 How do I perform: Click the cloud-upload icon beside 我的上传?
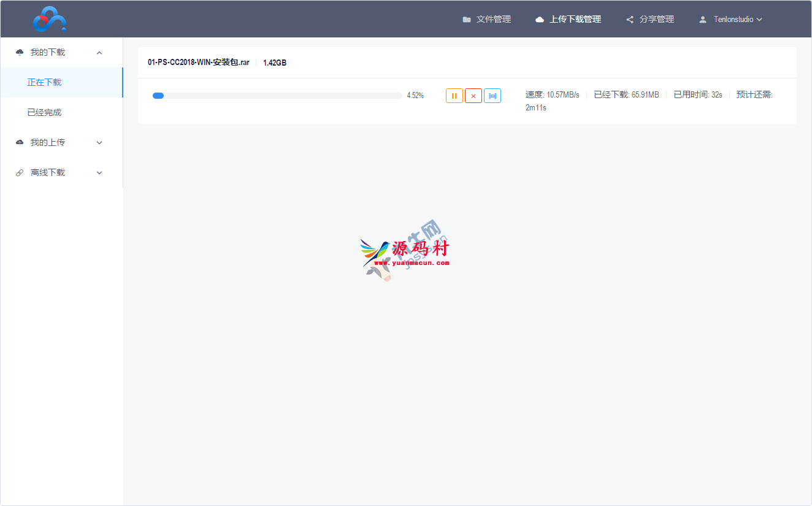[x=20, y=143]
